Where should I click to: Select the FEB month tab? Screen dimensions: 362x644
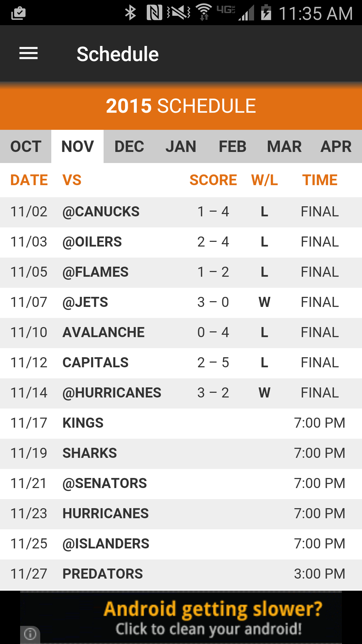click(x=233, y=147)
